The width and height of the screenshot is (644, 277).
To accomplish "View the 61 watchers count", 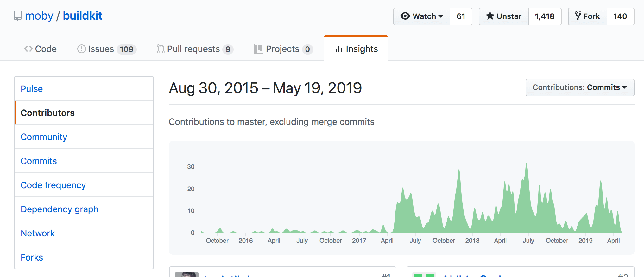I will click(x=461, y=16).
